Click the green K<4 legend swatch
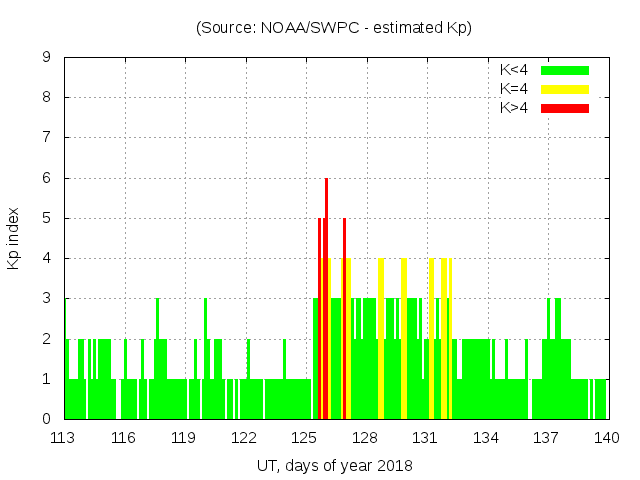The height and width of the screenshot is (480, 640). (x=565, y=70)
